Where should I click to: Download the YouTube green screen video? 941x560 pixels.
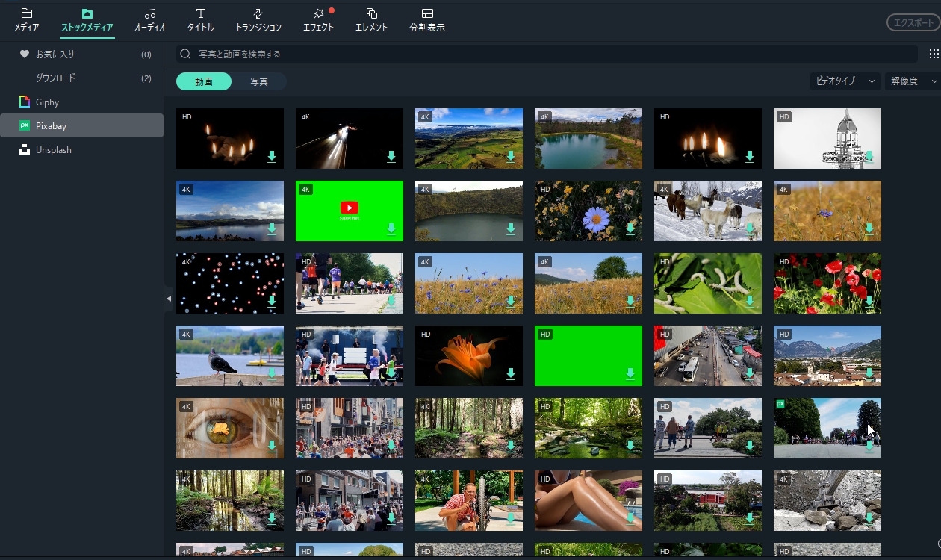tap(391, 229)
